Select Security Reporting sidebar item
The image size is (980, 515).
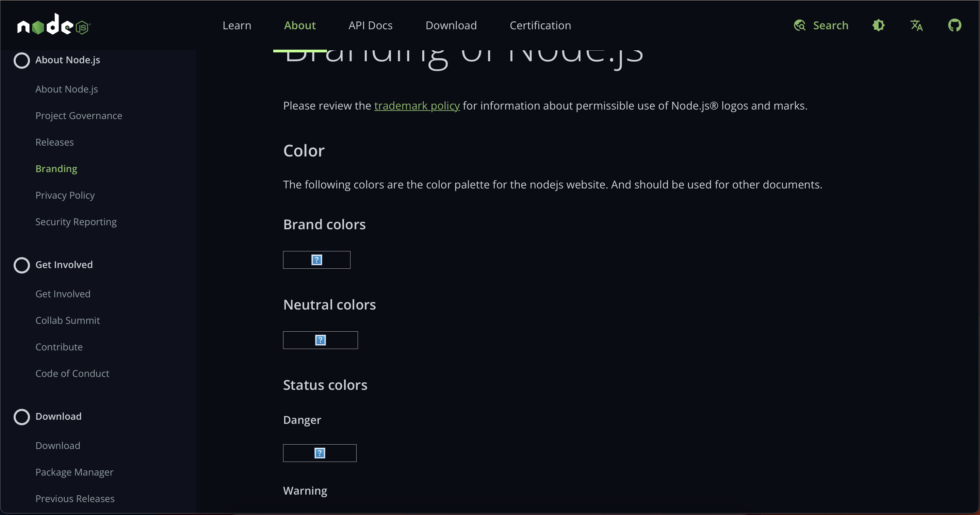pyautogui.click(x=76, y=222)
